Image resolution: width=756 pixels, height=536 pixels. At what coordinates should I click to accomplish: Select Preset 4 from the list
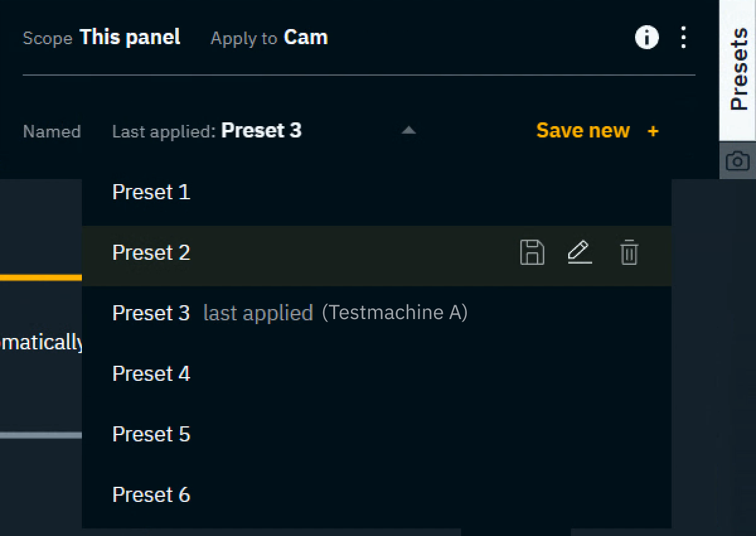point(151,374)
